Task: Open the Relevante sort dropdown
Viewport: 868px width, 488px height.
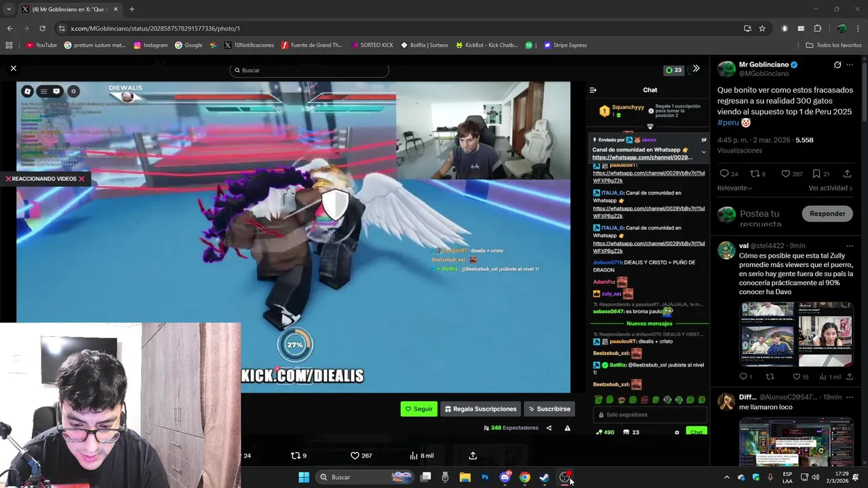Action: coord(735,188)
